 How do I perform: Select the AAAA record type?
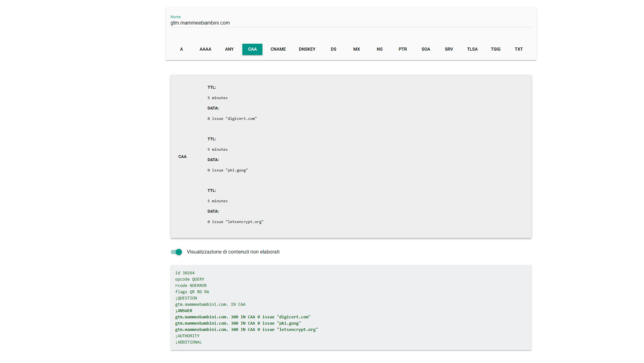pos(205,49)
